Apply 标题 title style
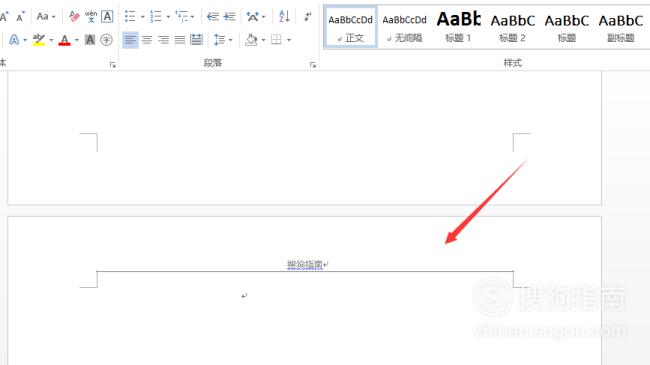 coord(567,27)
